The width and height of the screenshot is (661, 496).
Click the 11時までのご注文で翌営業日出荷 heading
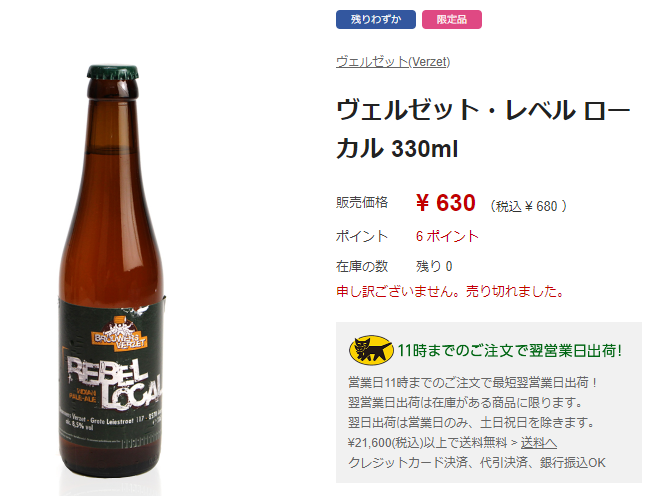510,350
